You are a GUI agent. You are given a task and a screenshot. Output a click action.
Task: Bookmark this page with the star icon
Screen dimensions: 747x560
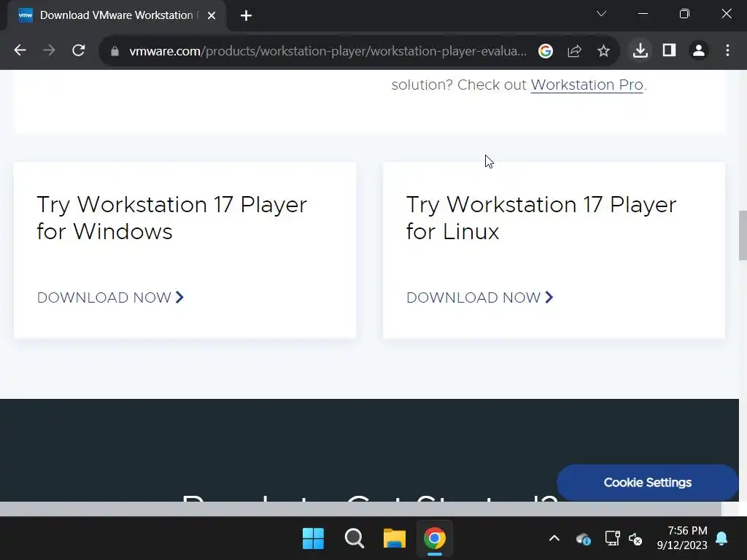pos(603,50)
